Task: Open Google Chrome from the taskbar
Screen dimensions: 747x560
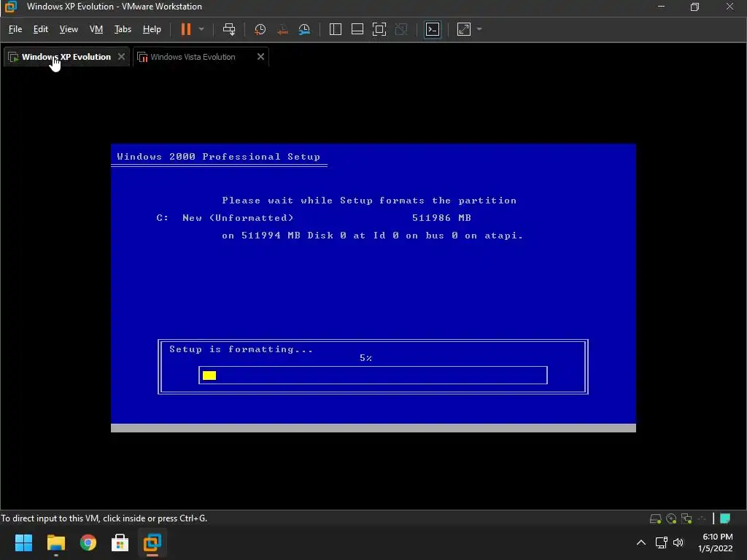Action: (88, 542)
